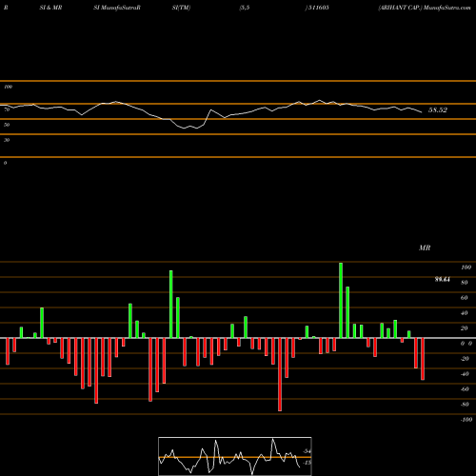
Task: Click the value -15 in the mini chart
Action: point(307,463)
